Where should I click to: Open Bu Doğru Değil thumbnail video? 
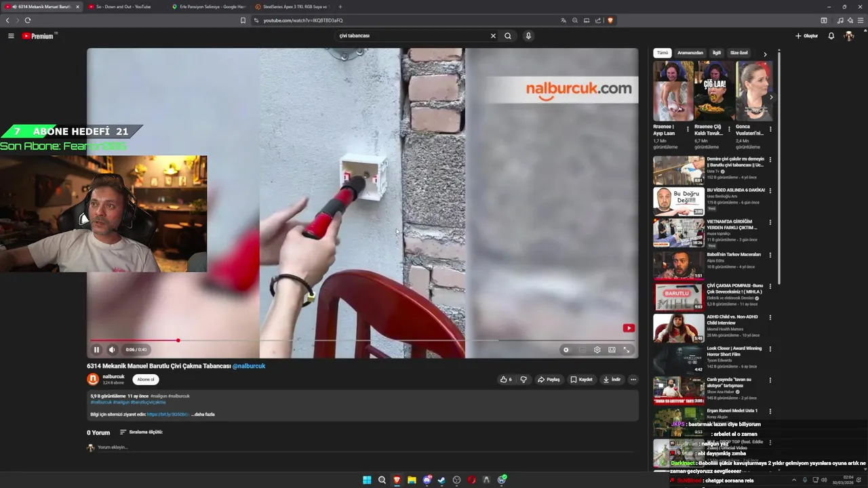tap(678, 201)
